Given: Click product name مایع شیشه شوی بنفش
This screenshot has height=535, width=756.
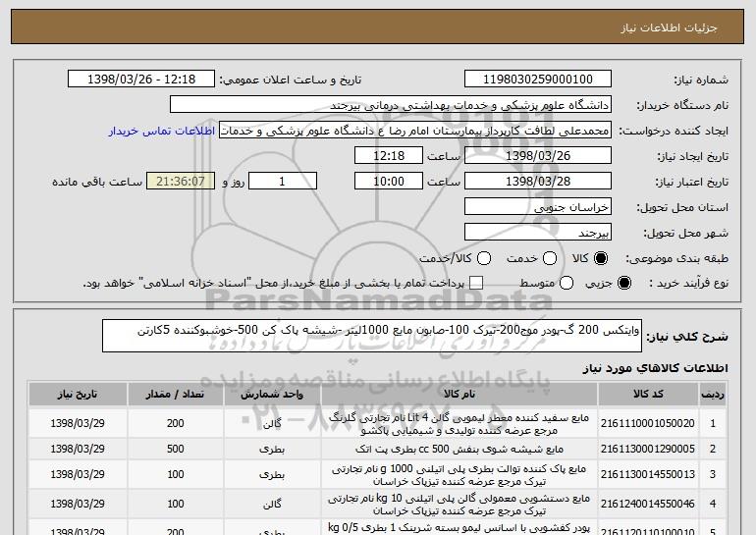Looking at the screenshot, I should (459, 449).
